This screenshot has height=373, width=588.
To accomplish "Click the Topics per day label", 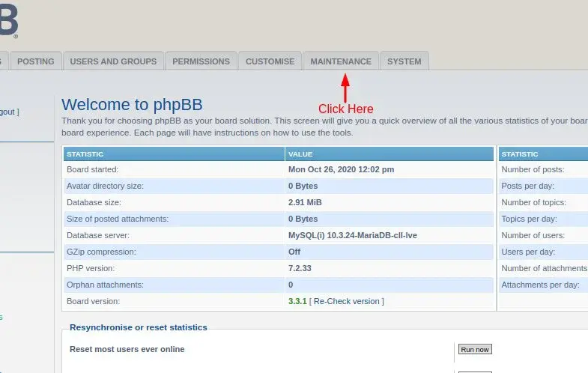I will tap(529, 219).
